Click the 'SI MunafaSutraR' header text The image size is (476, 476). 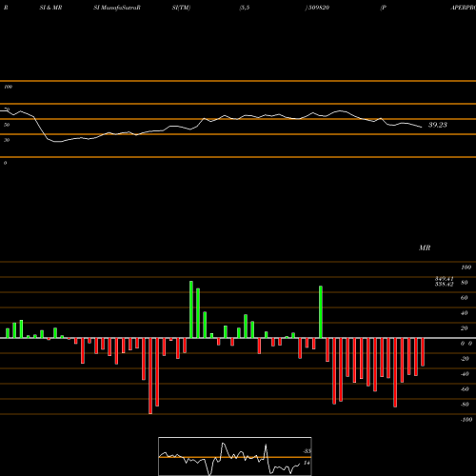[117, 8]
